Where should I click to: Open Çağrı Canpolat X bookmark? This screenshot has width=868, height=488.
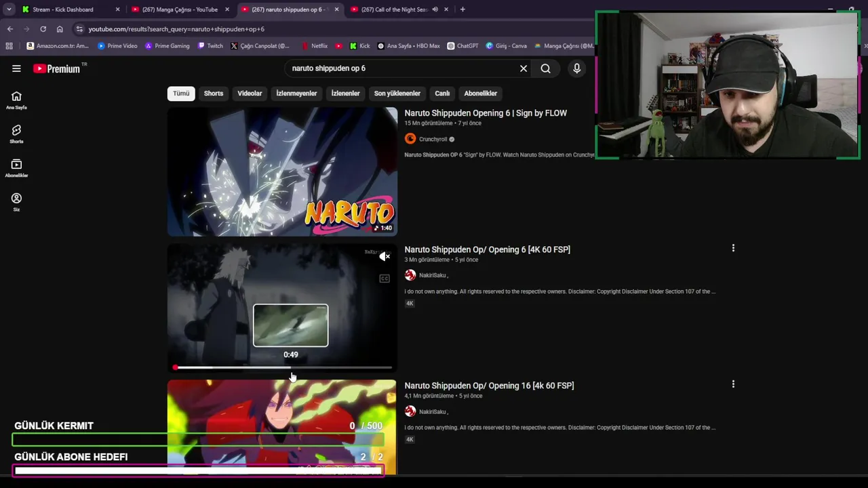click(260, 46)
